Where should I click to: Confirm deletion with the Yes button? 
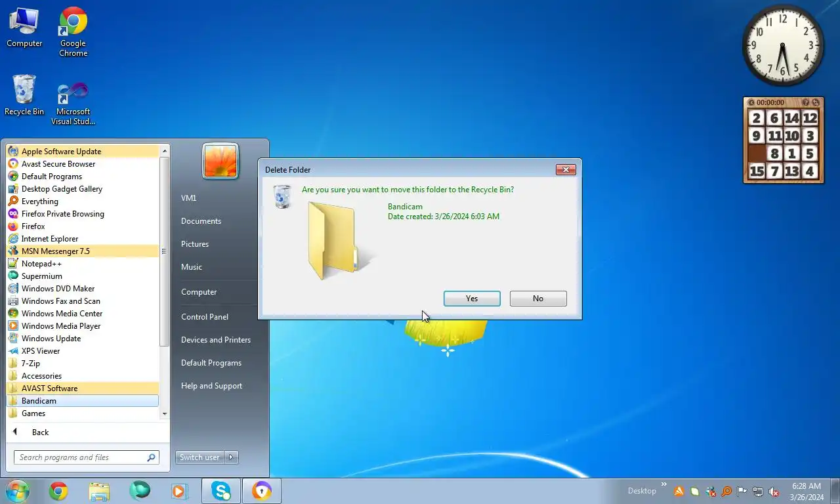pos(472,299)
